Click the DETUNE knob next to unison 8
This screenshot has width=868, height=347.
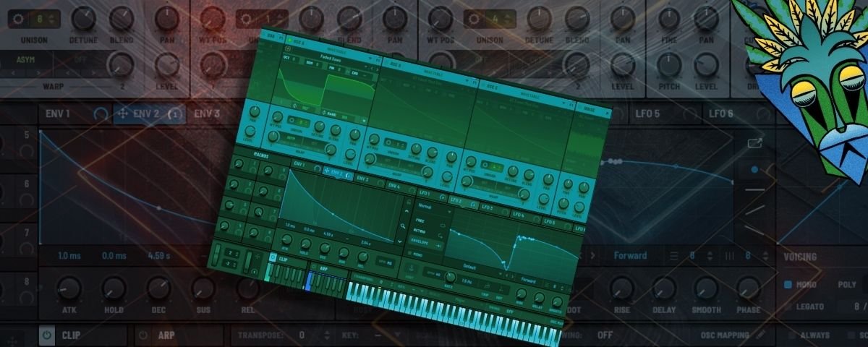tap(83, 17)
